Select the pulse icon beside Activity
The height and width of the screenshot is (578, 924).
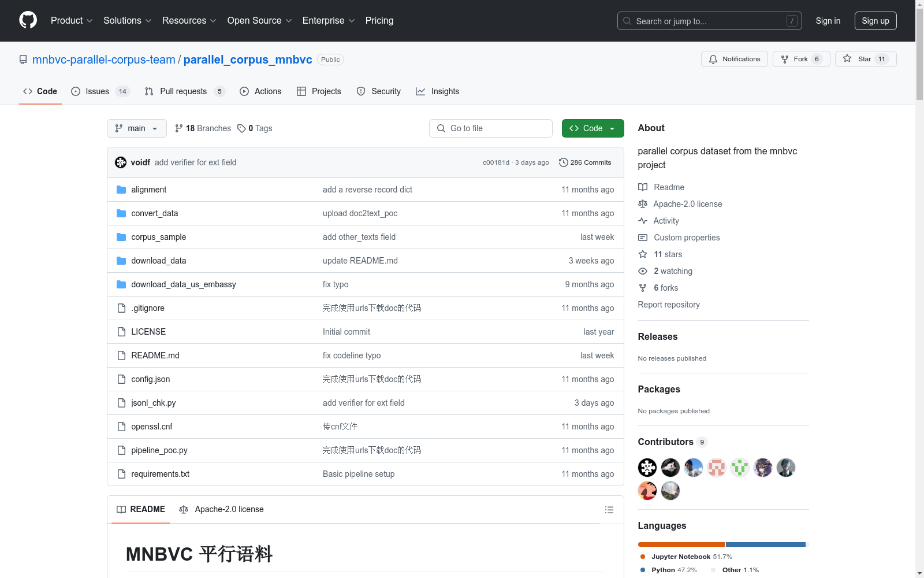pos(643,221)
